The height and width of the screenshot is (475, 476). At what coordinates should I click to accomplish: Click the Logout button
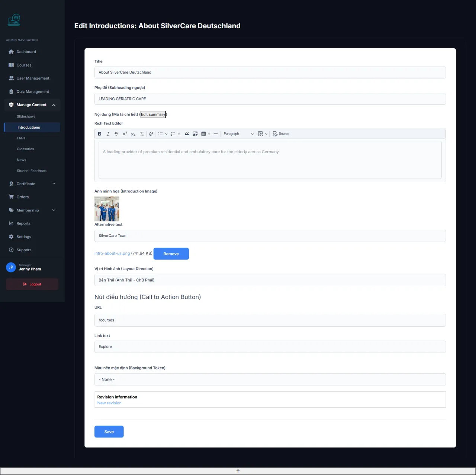coord(32,284)
